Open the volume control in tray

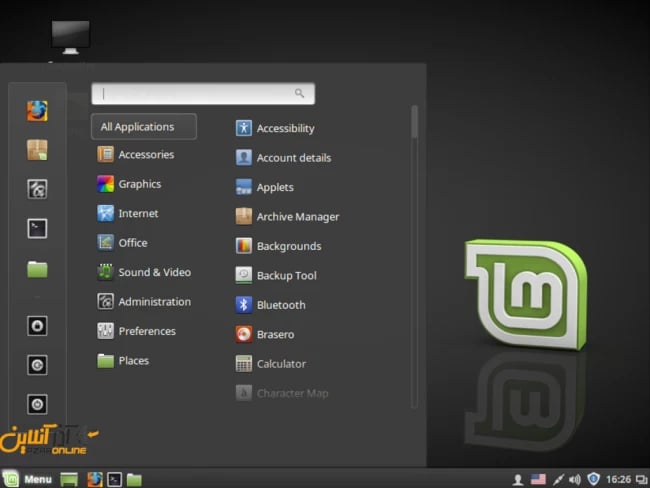575,480
